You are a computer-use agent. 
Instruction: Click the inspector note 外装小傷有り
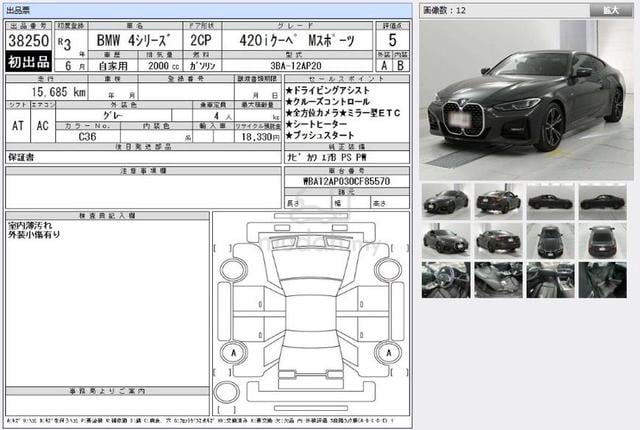pos(34,235)
